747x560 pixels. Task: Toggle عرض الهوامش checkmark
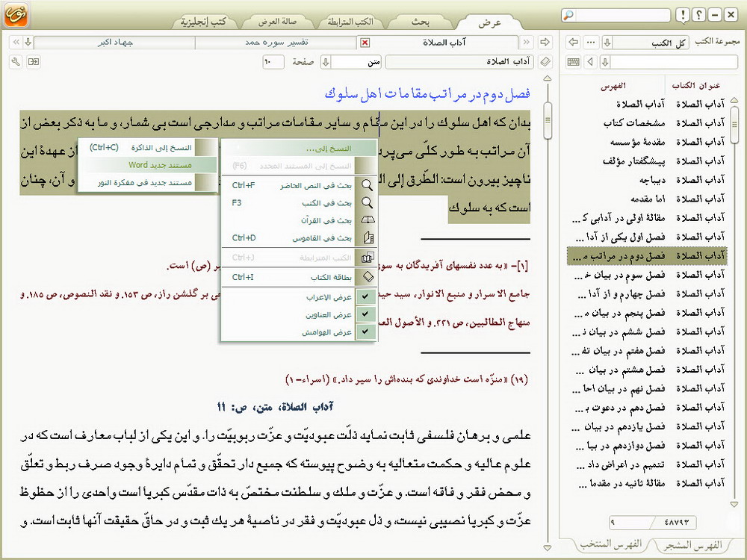365,332
